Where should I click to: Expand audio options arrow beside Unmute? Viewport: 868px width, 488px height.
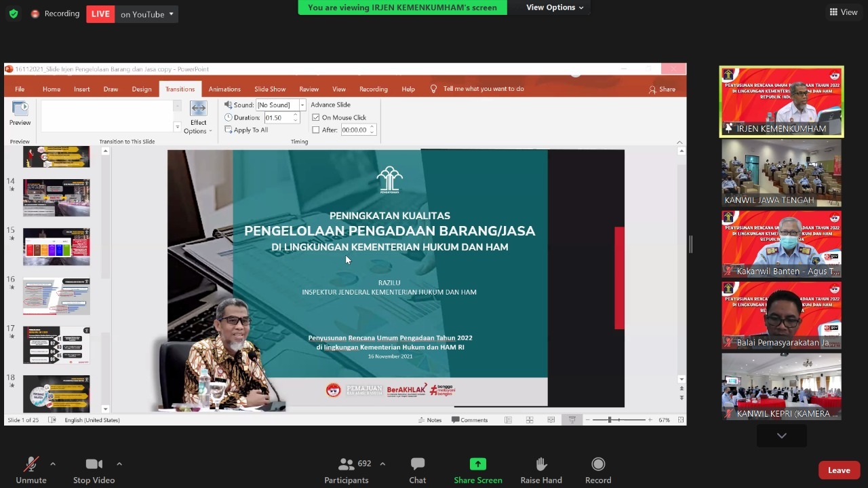(53, 464)
